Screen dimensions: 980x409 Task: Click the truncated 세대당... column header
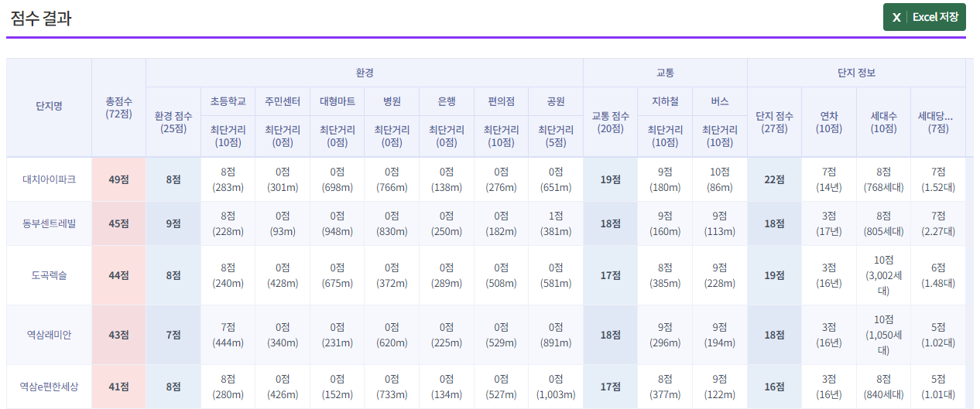(937, 122)
